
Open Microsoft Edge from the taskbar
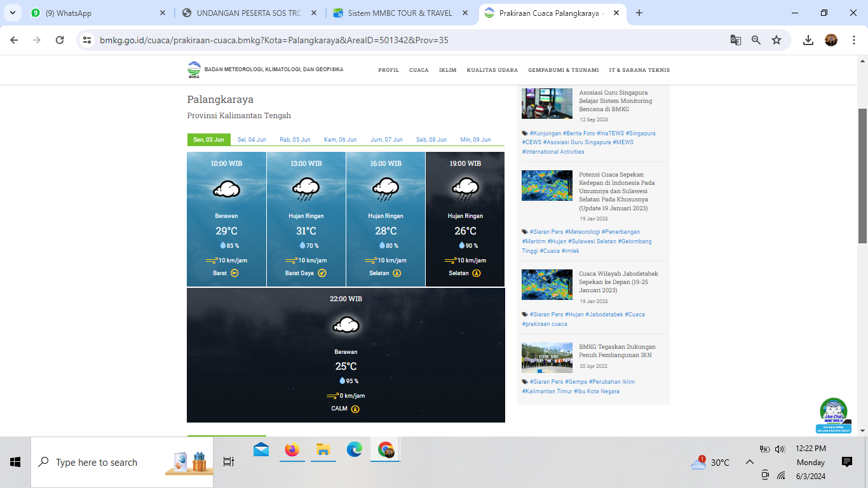click(354, 450)
